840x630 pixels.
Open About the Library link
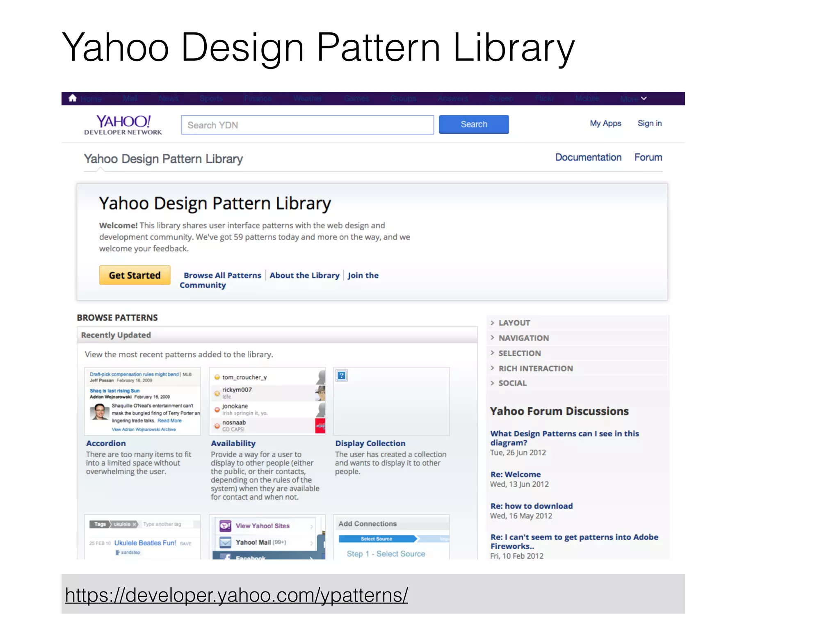pyautogui.click(x=304, y=275)
